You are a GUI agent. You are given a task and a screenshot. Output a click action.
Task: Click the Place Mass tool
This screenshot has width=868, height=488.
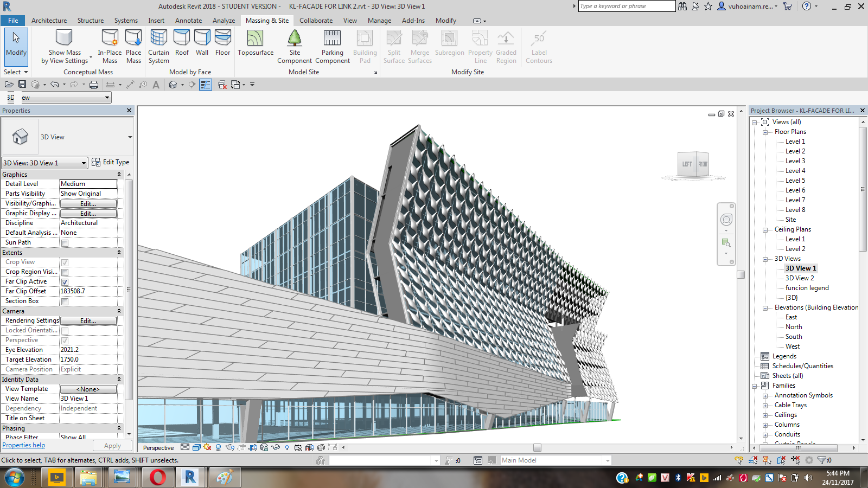tap(133, 46)
